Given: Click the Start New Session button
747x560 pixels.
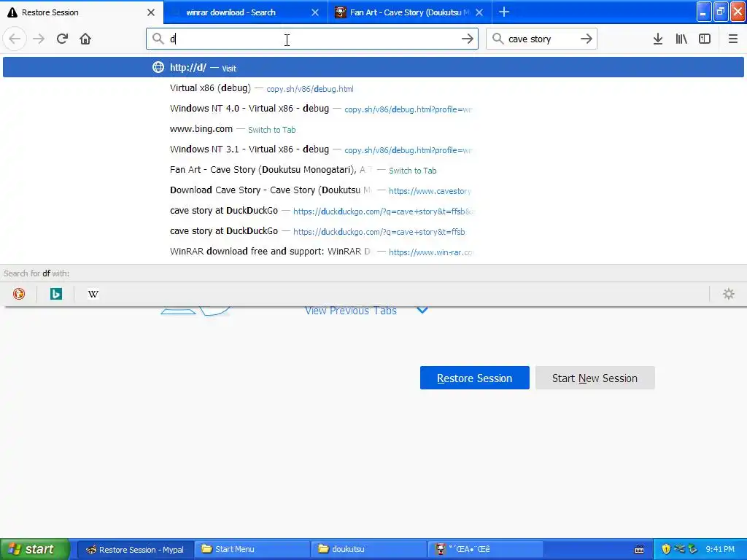Looking at the screenshot, I should pyautogui.click(x=595, y=378).
